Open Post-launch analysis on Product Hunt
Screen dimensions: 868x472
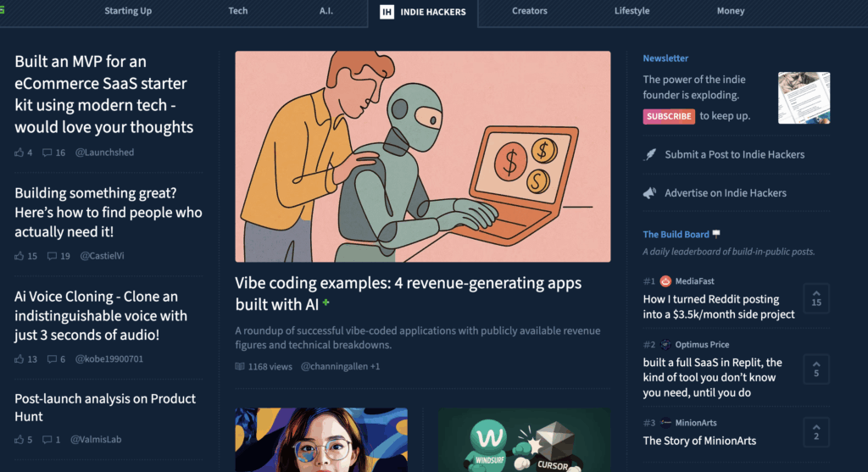[x=105, y=408]
